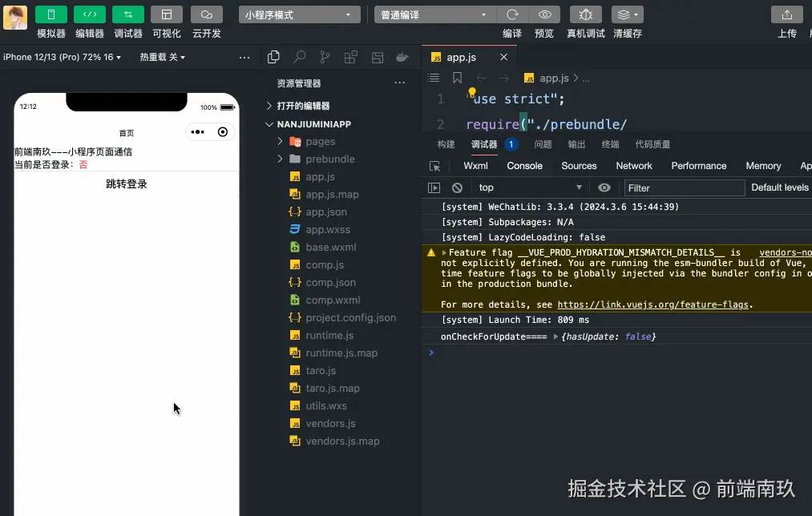Image resolution: width=812 pixels, height=516 pixels.
Task: Switch to the Sources debugger tab
Action: pyautogui.click(x=579, y=166)
